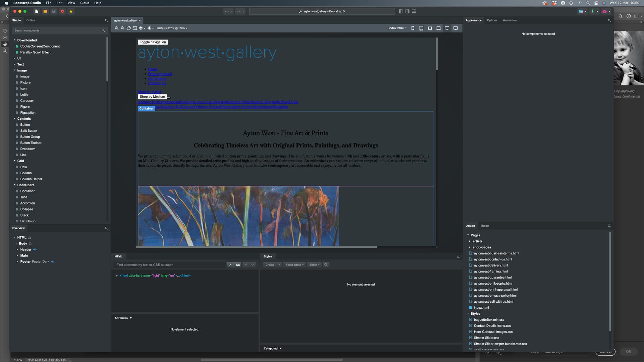Open Simple-Slider.css stylesheet
Viewport: 644px width, 362px height.
pos(486,338)
